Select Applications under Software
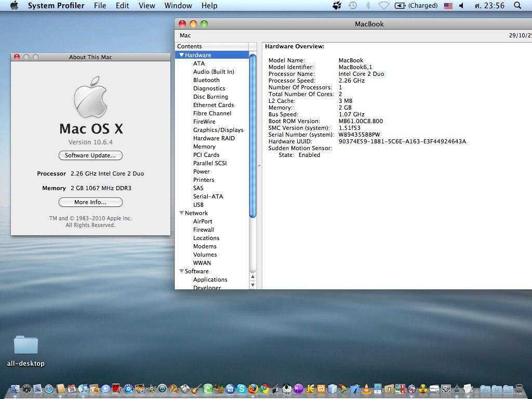Screen dimensions: 532x399 pyautogui.click(x=210, y=280)
